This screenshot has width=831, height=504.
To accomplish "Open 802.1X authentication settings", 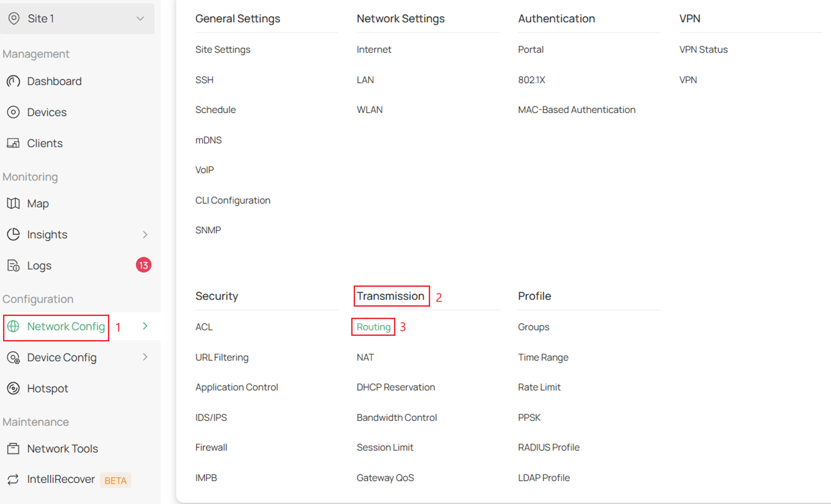I will click(x=531, y=80).
